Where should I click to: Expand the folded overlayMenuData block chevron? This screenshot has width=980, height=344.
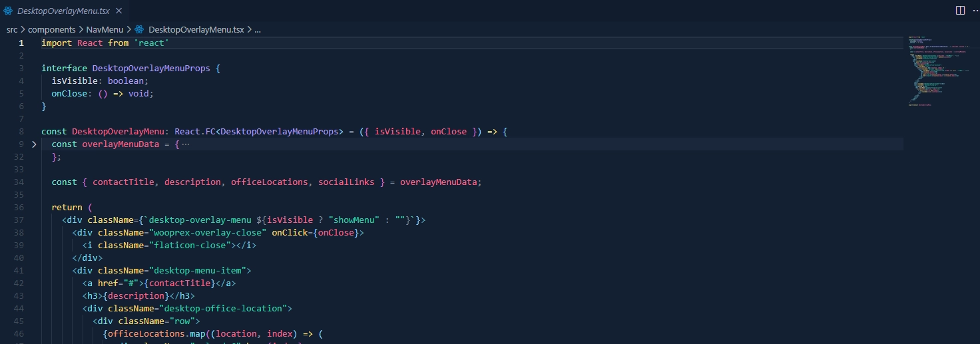point(34,144)
